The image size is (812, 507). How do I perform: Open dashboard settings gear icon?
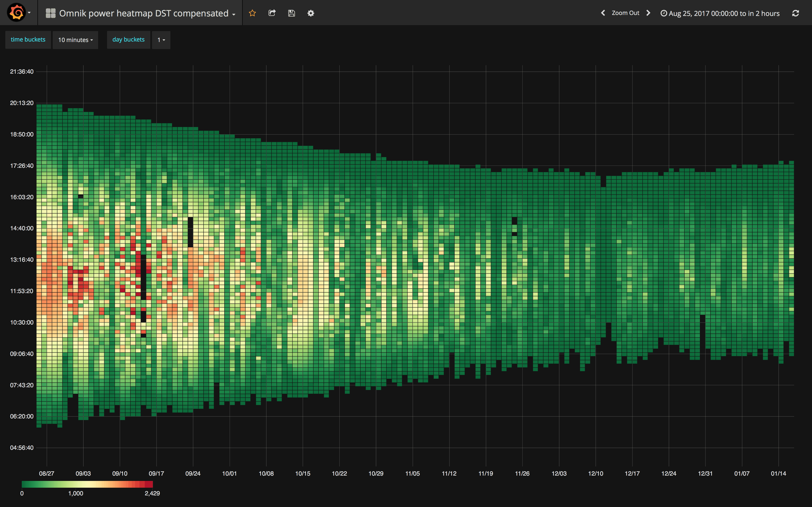311,13
